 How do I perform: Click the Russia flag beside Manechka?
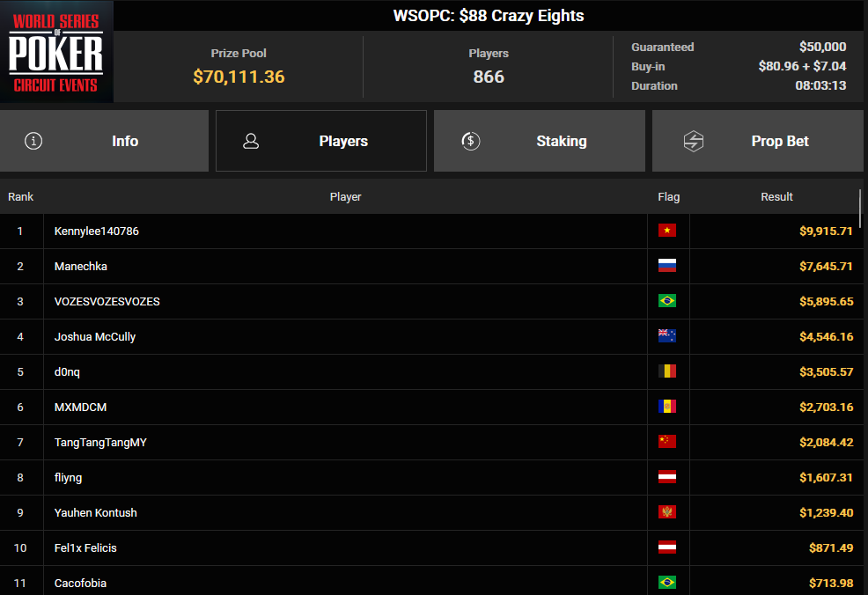[x=667, y=265]
